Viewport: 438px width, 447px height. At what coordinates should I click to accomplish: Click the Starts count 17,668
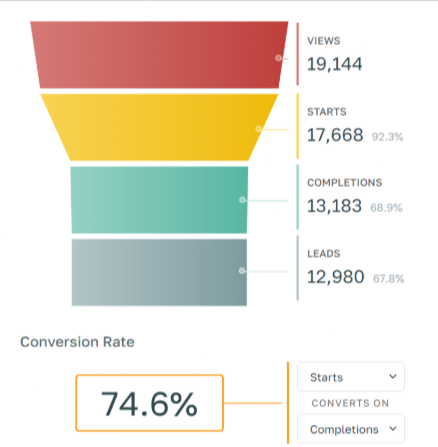tap(335, 135)
